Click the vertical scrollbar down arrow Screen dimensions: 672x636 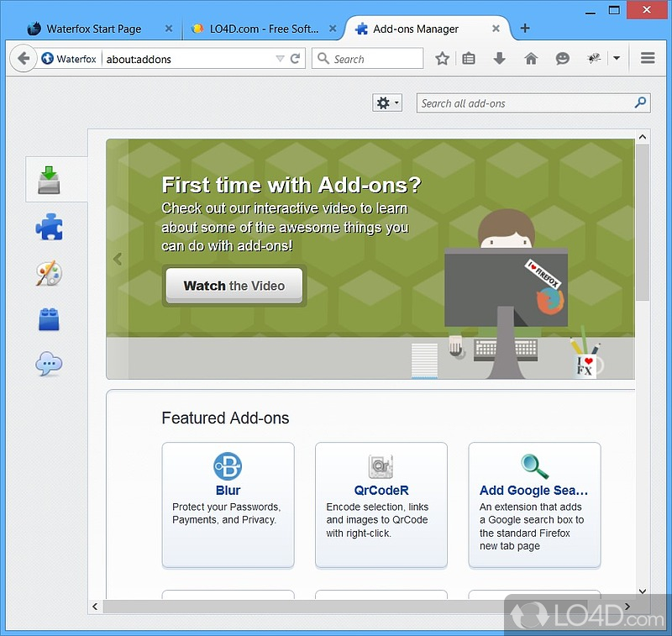[642, 591]
